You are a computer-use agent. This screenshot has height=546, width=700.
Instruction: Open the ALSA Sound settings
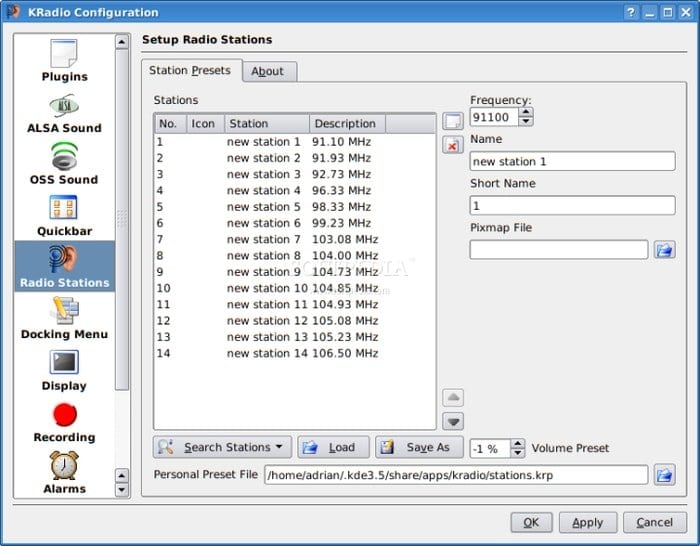click(x=64, y=113)
